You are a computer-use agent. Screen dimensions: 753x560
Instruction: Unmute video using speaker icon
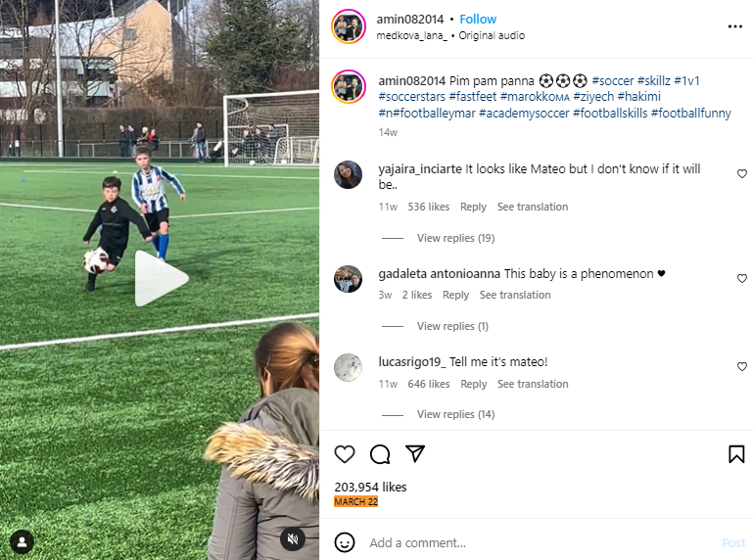coord(293,538)
